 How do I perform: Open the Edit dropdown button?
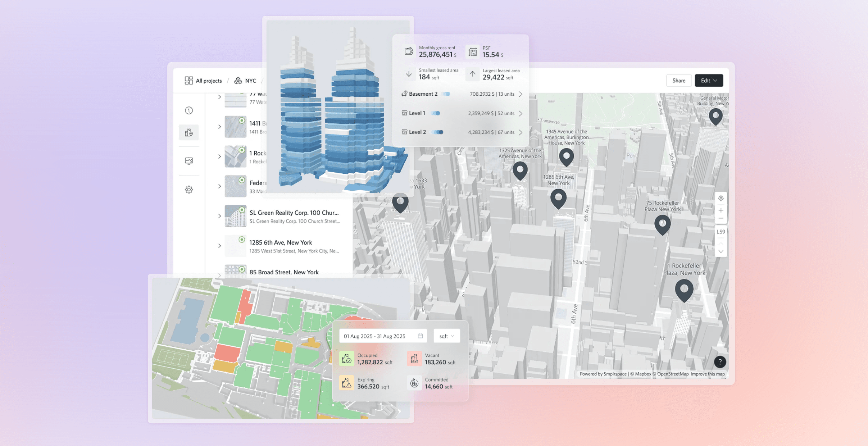(x=709, y=81)
